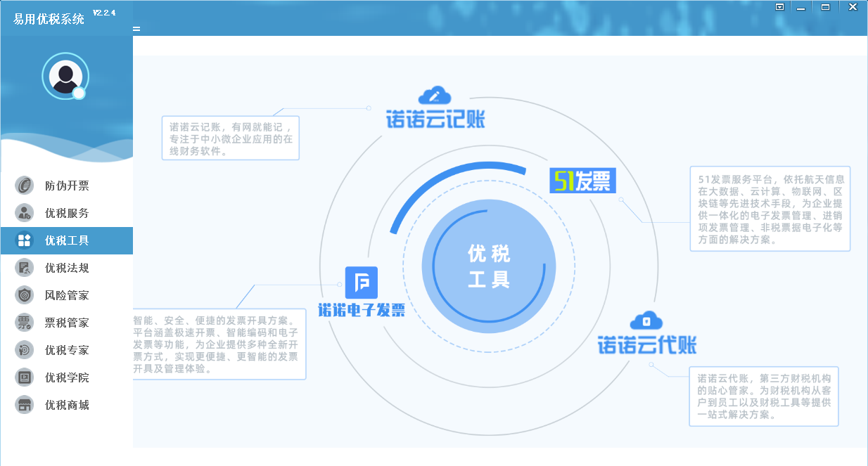The height and width of the screenshot is (466, 868).
Task: Collapse the sidebar using the hamburger toggle
Action: coord(136,29)
